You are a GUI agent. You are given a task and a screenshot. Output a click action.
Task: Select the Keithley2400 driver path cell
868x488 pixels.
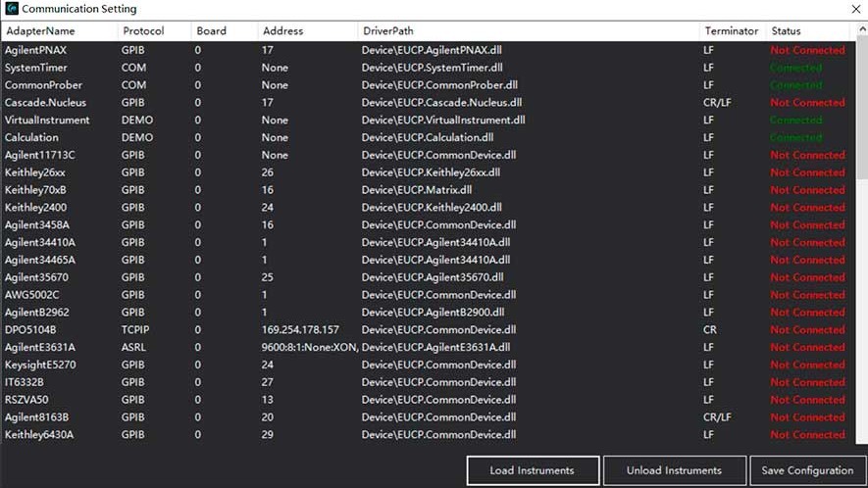point(432,208)
